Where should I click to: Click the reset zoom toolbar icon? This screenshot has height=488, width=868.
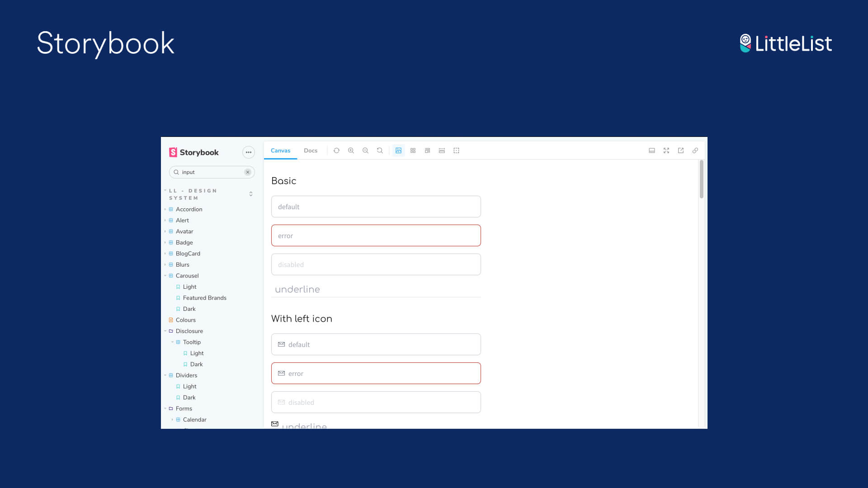pos(380,150)
